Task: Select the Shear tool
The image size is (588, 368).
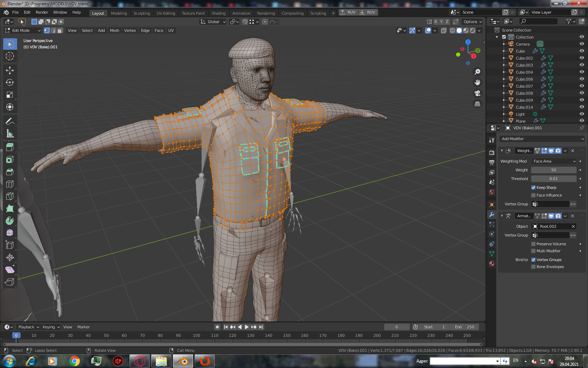Action: pyautogui.click(x=10, y=270)
